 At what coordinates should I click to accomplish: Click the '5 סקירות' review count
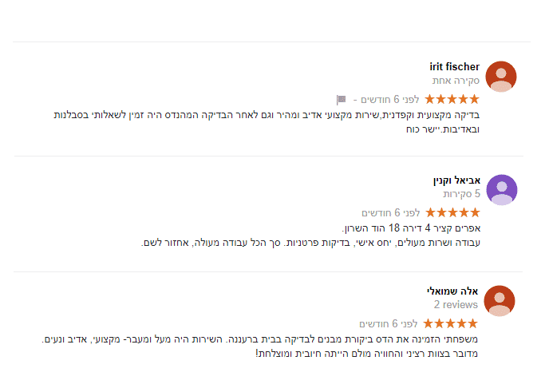[462, 194]
